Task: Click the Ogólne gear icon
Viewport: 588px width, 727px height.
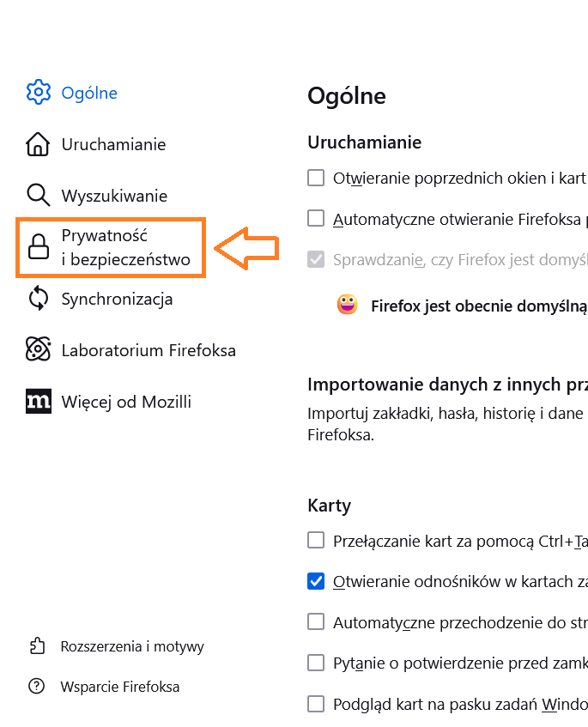Action: pos(38,93)
